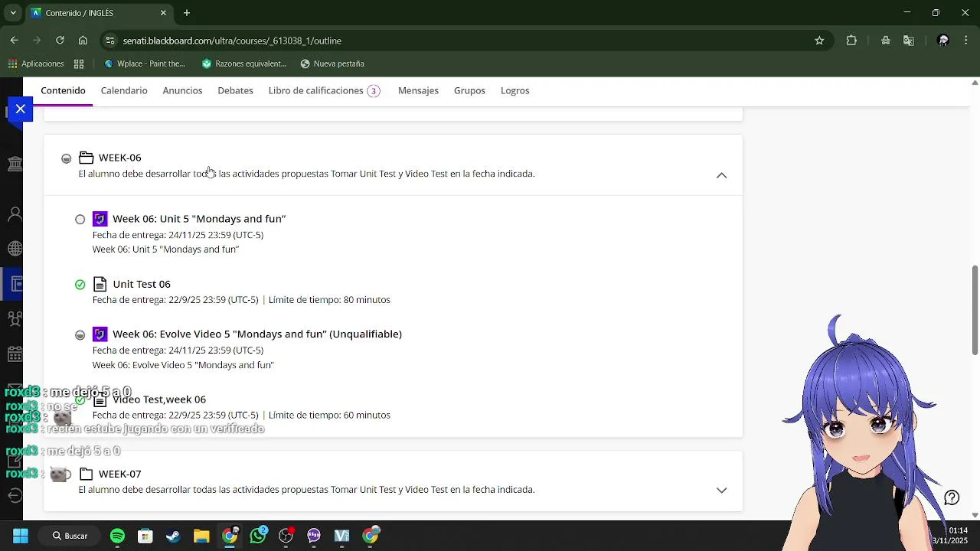Go back to the previous page
Image resolution: width=980 pixels, height=551 pixels.
(x=14, y=41)
